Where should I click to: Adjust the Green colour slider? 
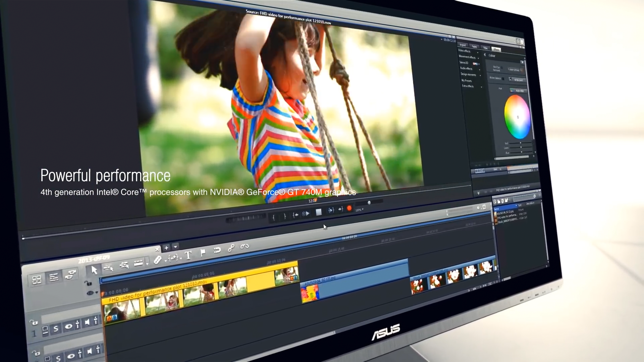point(521,147)
